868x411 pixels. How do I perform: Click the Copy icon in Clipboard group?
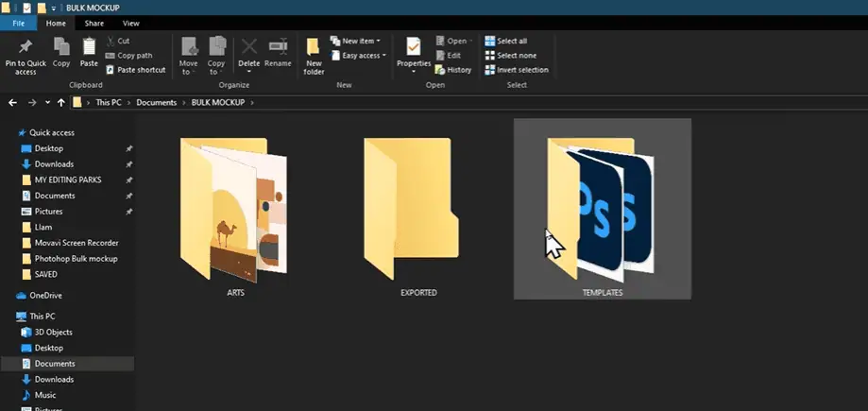(61, 47)
